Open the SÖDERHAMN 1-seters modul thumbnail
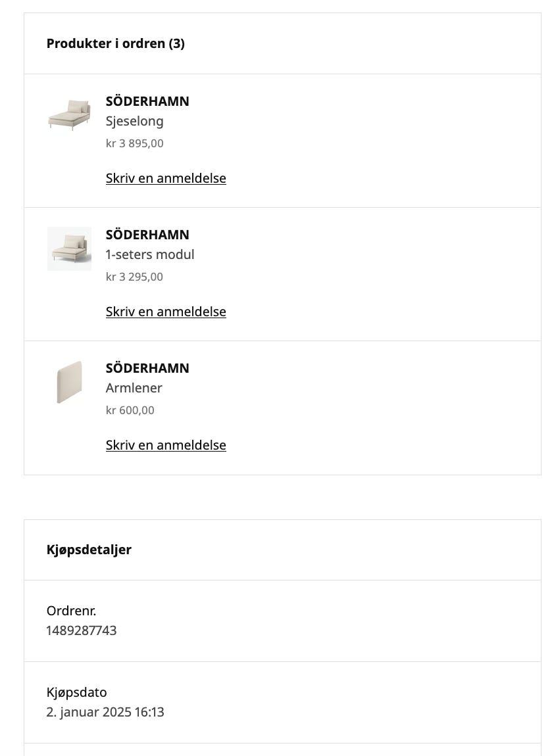Viewport: 554px width, 756px height. 69,248
